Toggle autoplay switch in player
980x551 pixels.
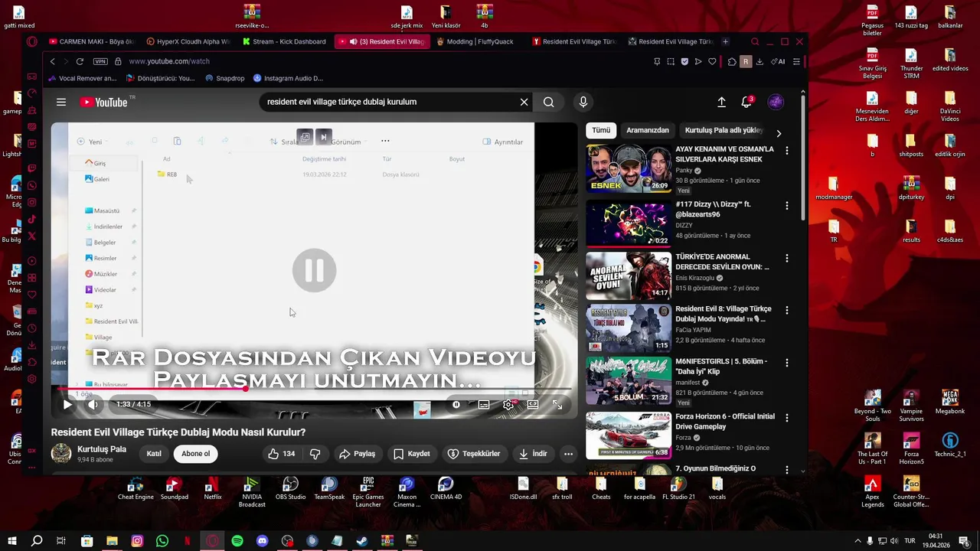(456, 404)
